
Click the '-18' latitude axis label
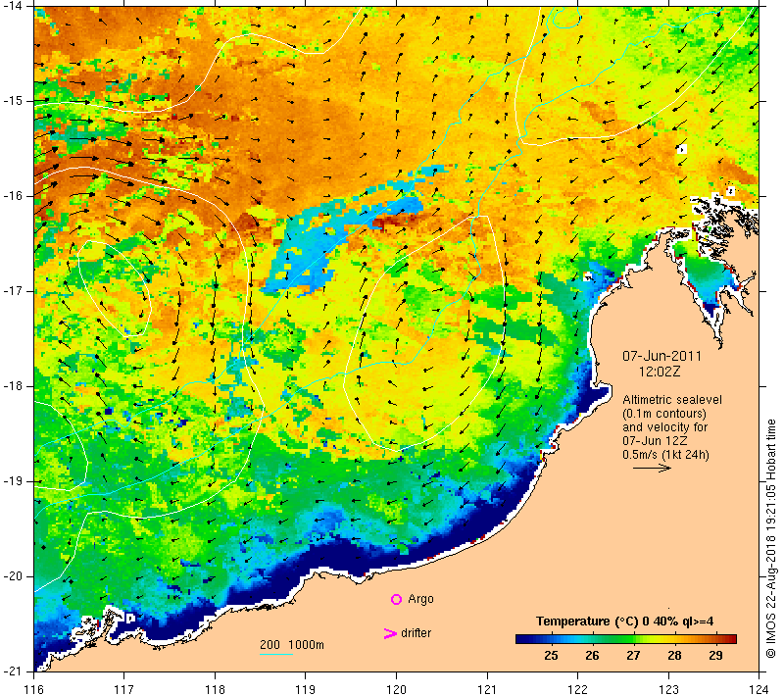tap(12, 386)
